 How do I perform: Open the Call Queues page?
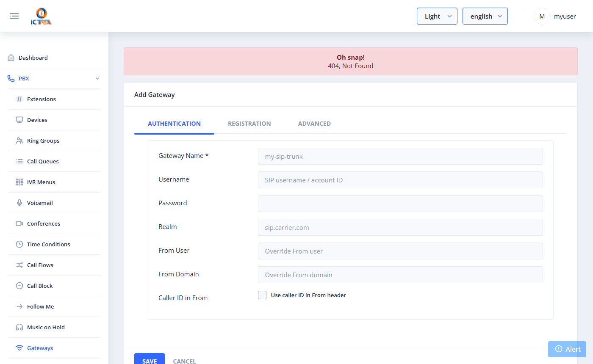click(x=54, y=161)
